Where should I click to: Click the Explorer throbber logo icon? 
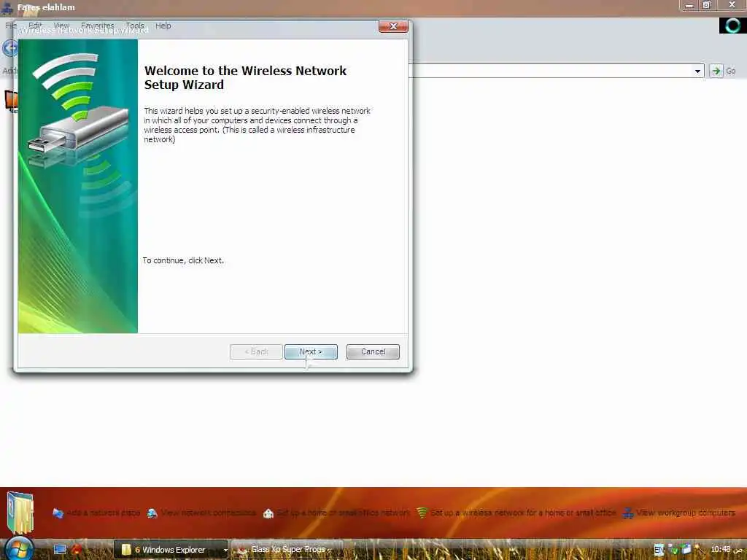coord(732,26)
